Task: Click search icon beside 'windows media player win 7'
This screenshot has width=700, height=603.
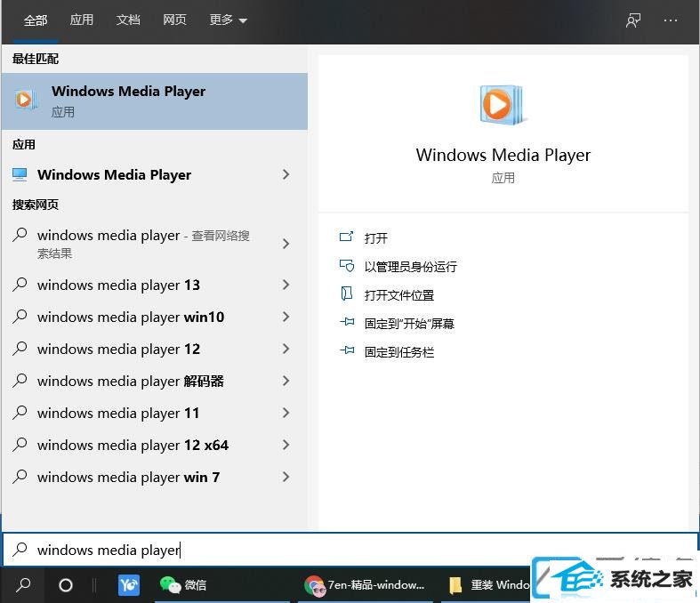Action: tap(20, 477)
